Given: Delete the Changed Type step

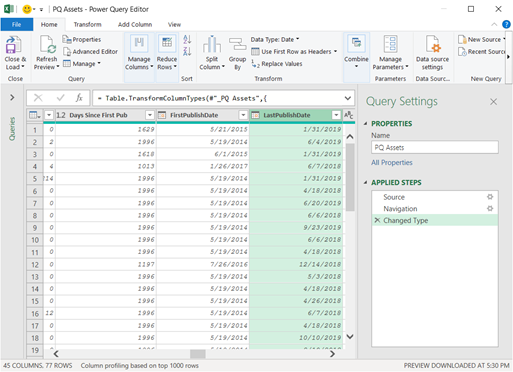Looking at the screenshot, I should pyautogui.click(x=377, y=220).
